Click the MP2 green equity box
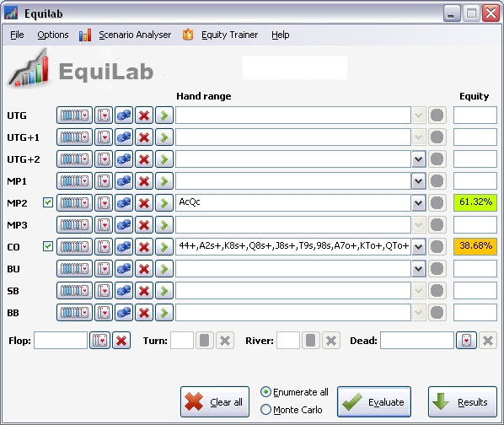 (x=475, y=202)
